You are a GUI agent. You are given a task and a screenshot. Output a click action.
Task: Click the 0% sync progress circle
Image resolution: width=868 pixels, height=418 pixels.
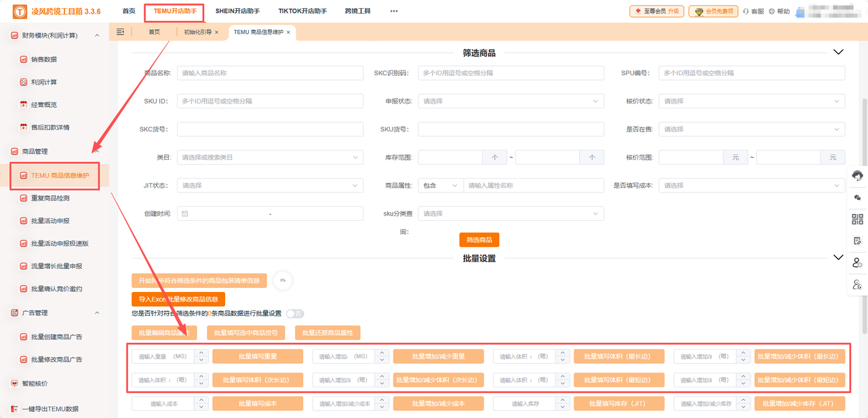283,280
